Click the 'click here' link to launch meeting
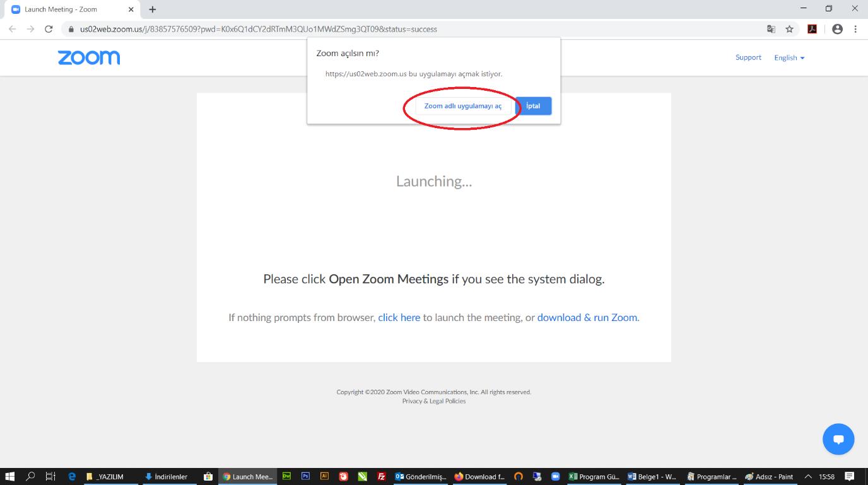 pos(399,317)
